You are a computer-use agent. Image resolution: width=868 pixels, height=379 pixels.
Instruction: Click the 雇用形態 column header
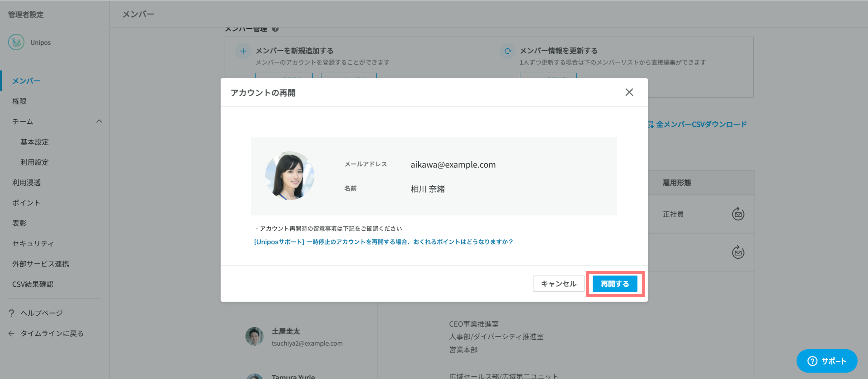(677, 183)
